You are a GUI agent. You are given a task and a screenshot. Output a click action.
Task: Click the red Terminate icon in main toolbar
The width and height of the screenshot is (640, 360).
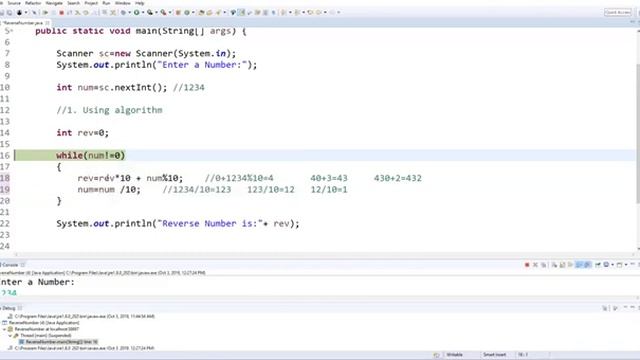[x=61, y=12]
